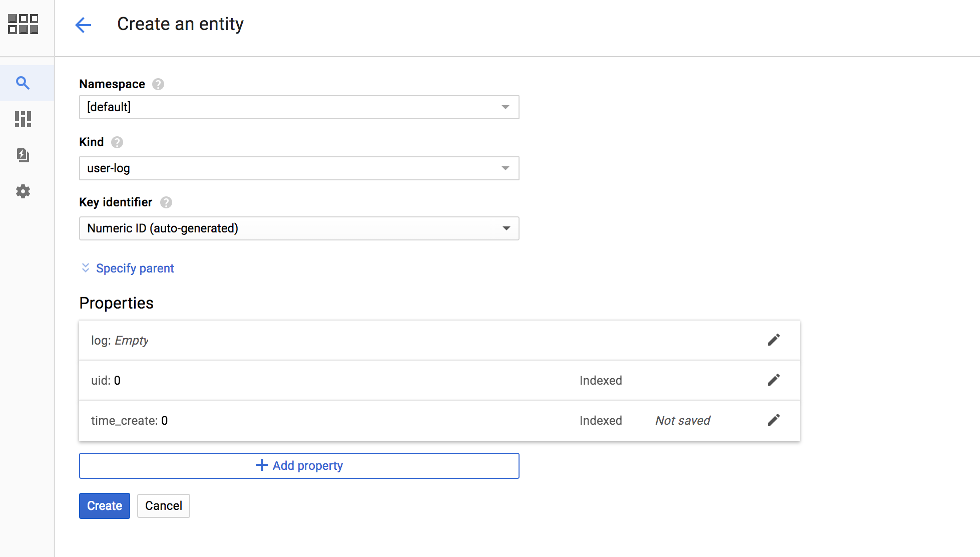Go back using the blue arrow
The width and height of the screenshot is (980, 557).
click(83, 25)
